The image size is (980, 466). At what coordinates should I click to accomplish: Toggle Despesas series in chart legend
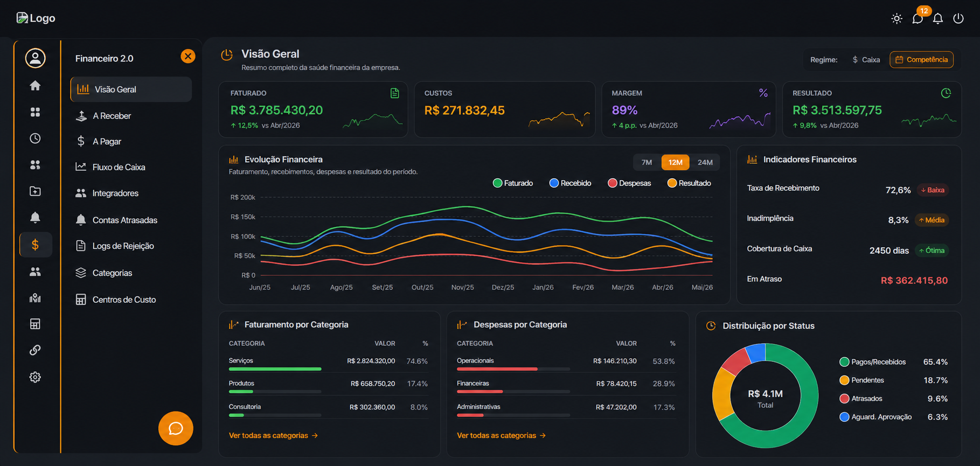point(629,183)
